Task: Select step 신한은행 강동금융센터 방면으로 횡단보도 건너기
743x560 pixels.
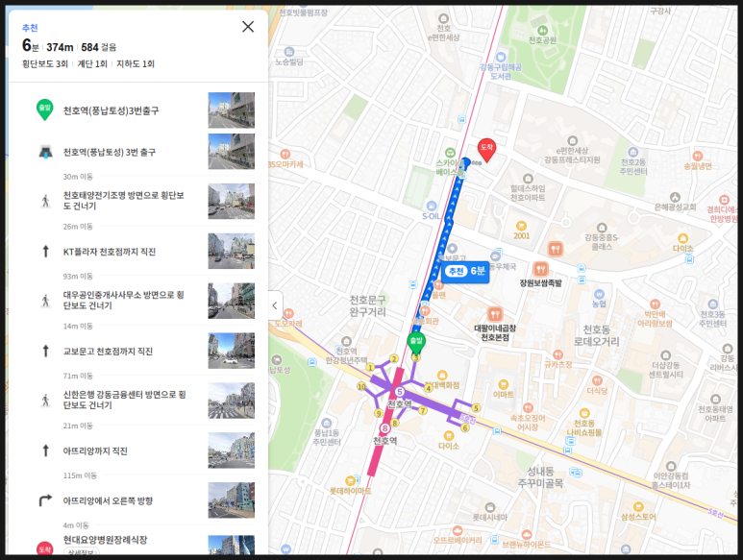Action: coord(125,400)
